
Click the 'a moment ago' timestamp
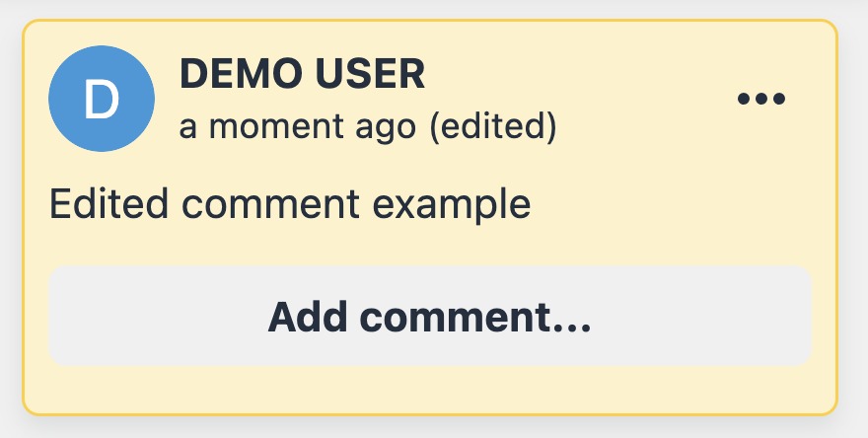pos(300,126)
